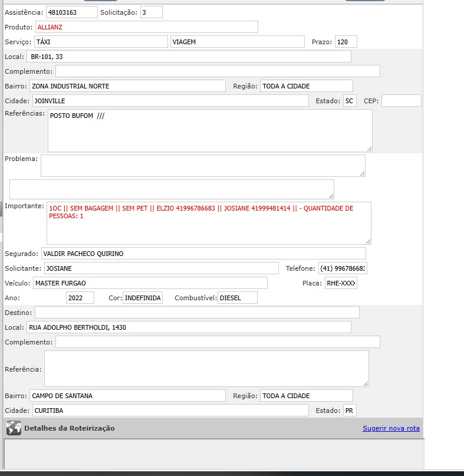Click the Problema textarea resize handle
Viewport: 464px width, 476px height.
363,173
